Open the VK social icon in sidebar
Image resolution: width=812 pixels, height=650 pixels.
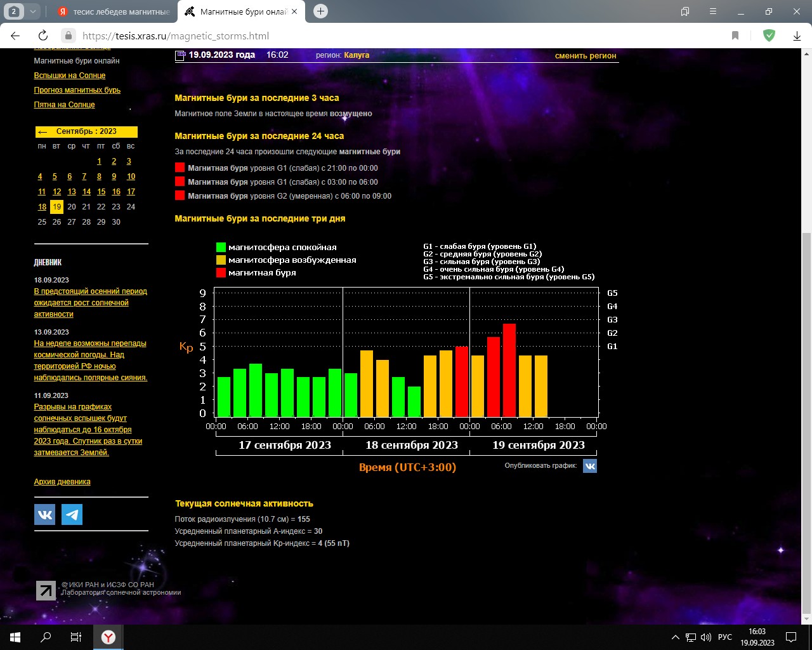coord(45,514)
